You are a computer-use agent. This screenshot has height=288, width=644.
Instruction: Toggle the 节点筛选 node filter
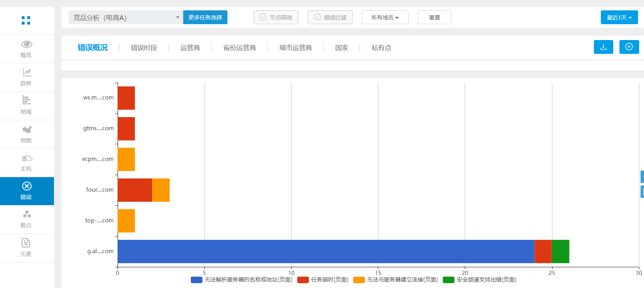(276, 17)
